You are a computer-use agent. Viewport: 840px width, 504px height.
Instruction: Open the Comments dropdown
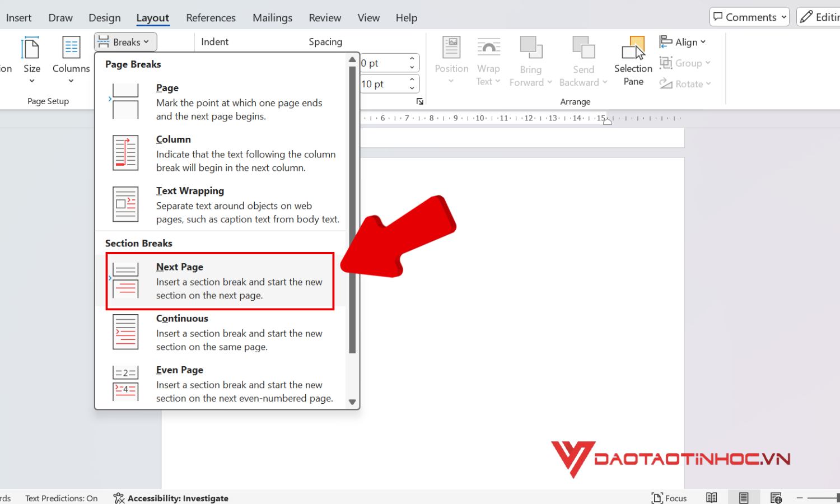tap(749, 17)
